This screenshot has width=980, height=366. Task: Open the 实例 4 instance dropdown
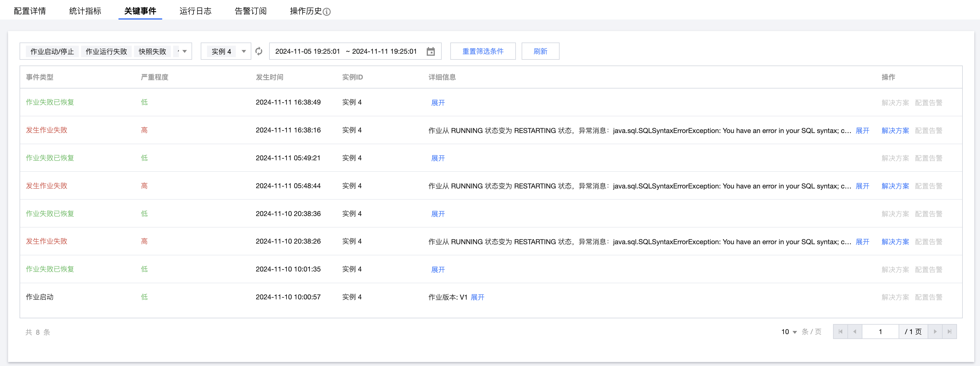pyautogui.click(x=244, y=51)
